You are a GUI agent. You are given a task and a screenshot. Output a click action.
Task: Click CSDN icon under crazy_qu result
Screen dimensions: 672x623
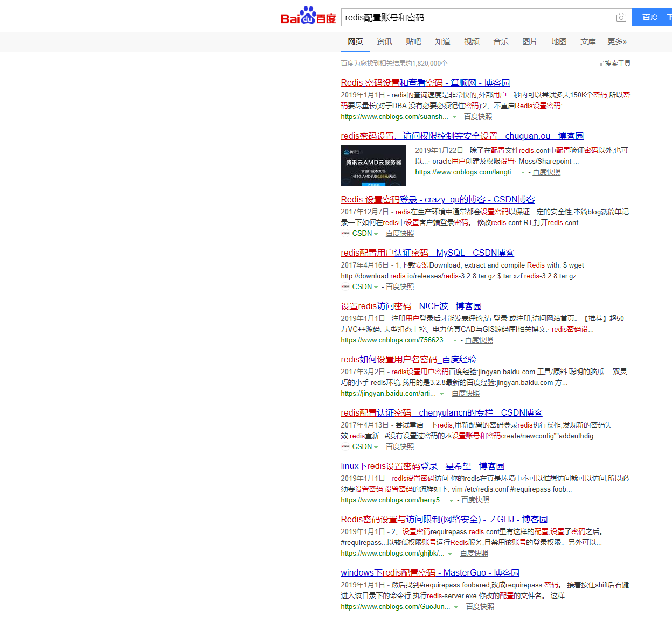(x=345, y=233)
